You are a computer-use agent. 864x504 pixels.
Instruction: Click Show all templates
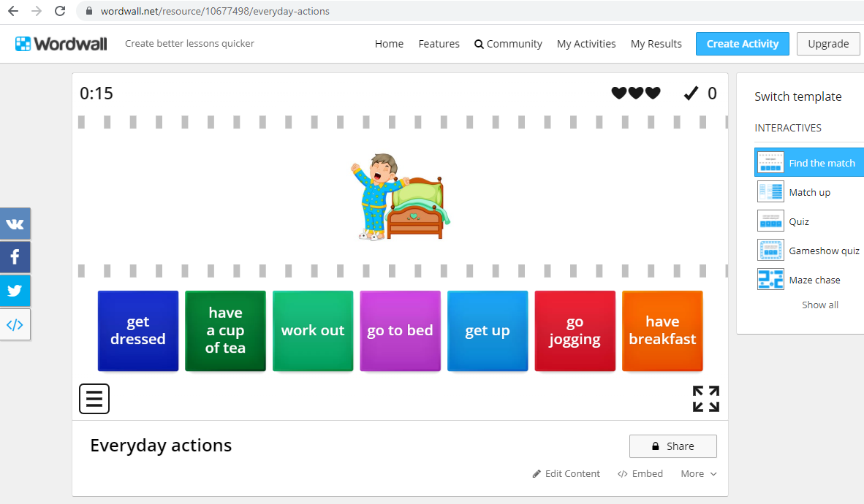820,305
